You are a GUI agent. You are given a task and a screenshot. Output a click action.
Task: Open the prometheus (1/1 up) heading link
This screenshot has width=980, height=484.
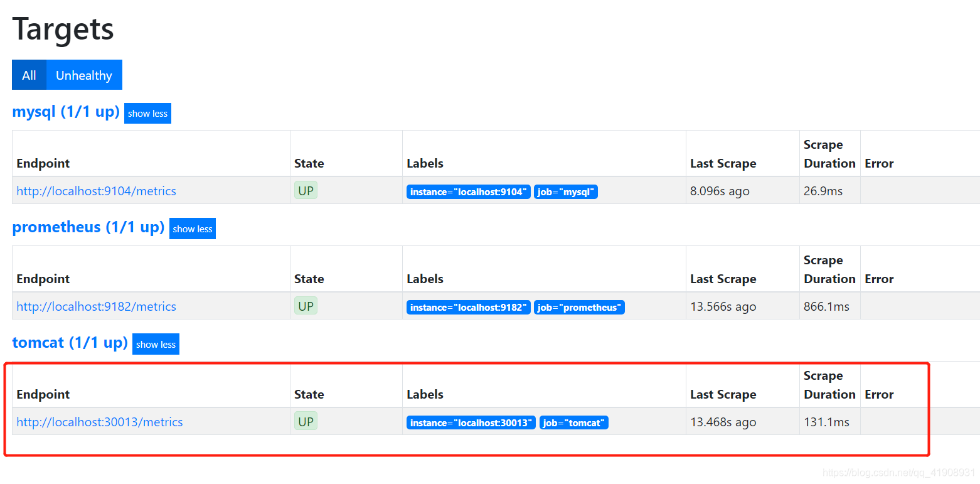click(88, 227)
